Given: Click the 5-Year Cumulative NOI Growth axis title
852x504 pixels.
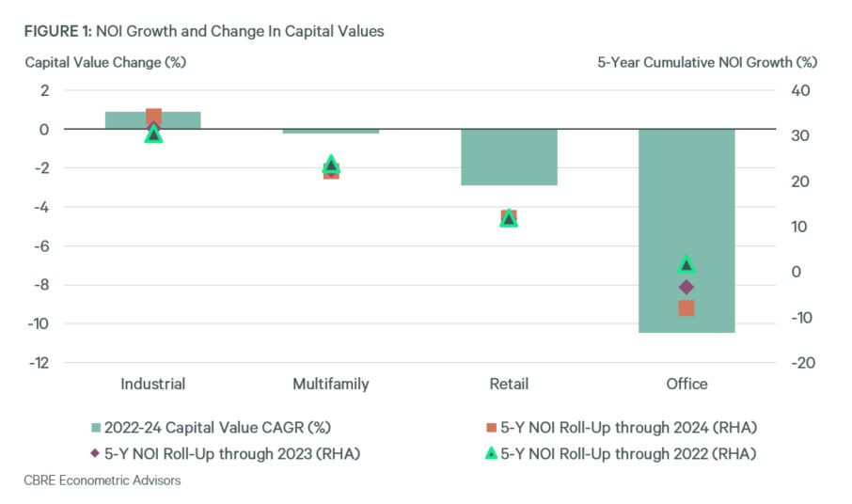Looking at the screenshot, I should click(708, 62).
